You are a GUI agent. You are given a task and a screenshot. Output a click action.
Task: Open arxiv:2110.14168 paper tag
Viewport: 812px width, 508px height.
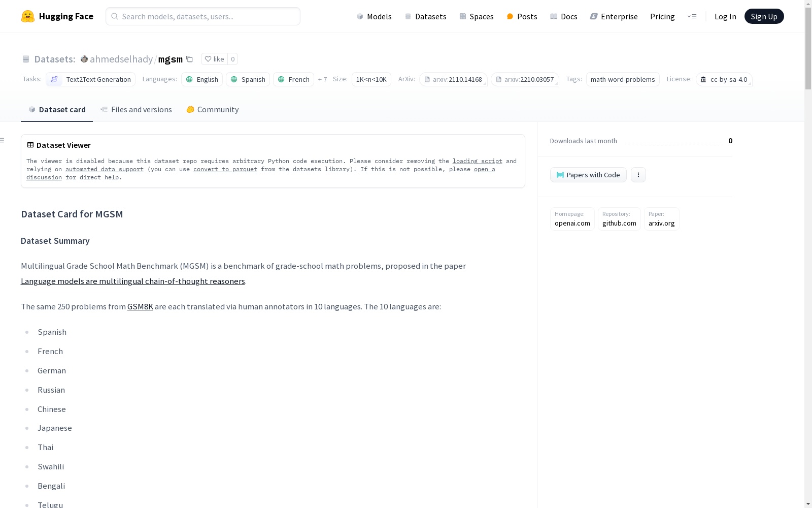tap(453, 79)
